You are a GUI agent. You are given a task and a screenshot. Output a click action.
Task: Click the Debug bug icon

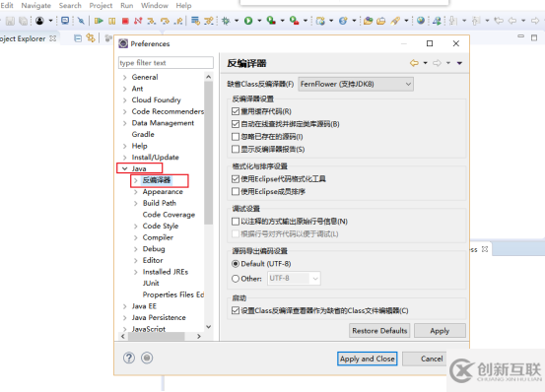(226, 21)
